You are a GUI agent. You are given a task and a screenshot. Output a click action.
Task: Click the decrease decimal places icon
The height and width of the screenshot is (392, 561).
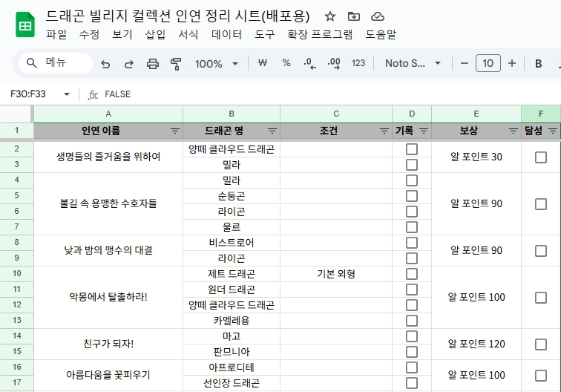[310, 64]
